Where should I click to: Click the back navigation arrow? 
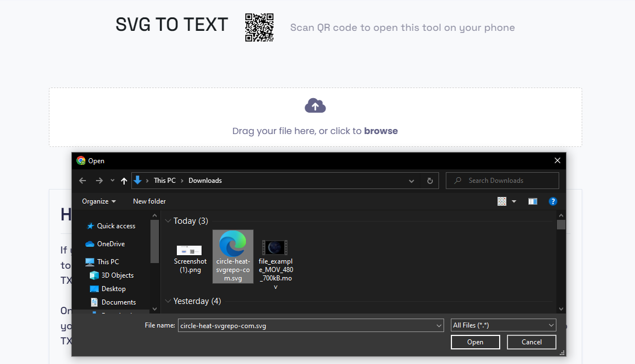point(82,181)
